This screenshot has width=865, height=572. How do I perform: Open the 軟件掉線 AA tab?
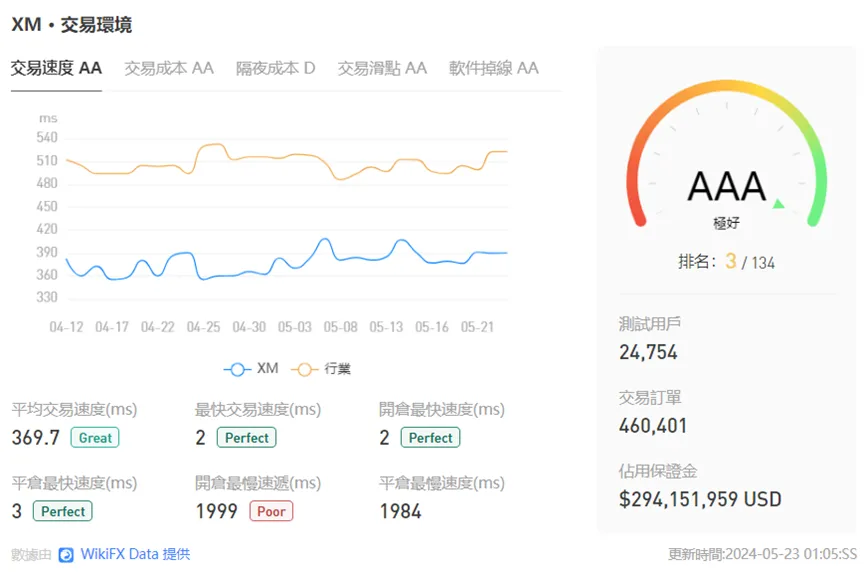click(494, 68)
